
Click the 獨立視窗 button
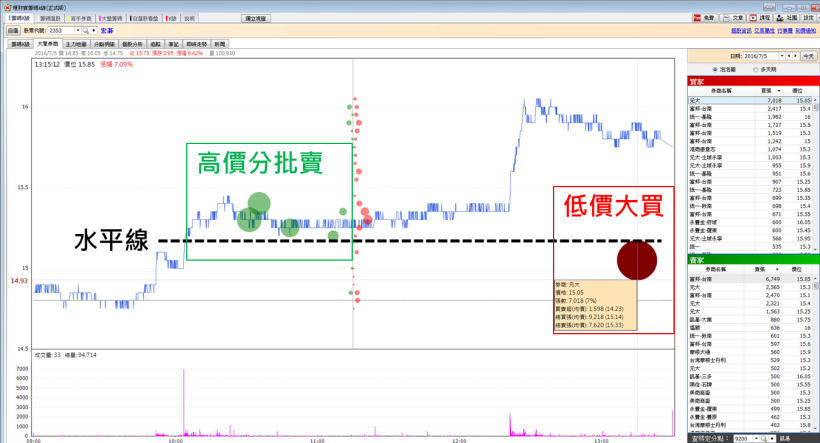pyautogui.click(x=257, y=18)
